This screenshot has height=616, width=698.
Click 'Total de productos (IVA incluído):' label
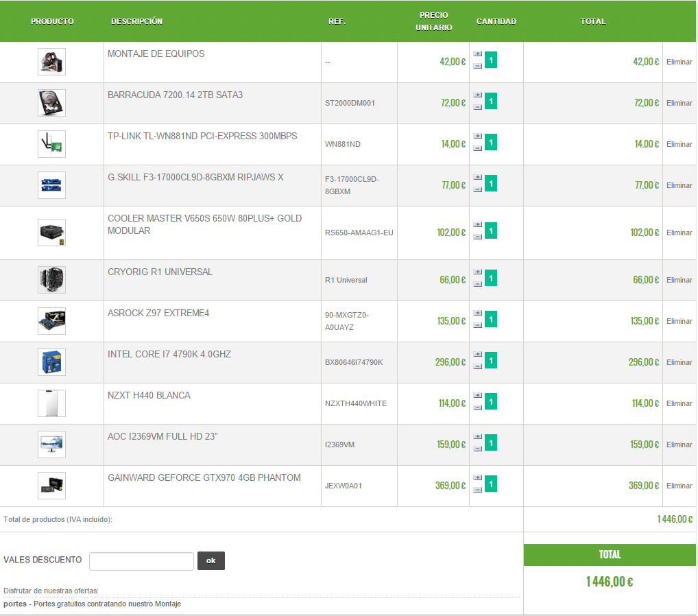(58, 519)
